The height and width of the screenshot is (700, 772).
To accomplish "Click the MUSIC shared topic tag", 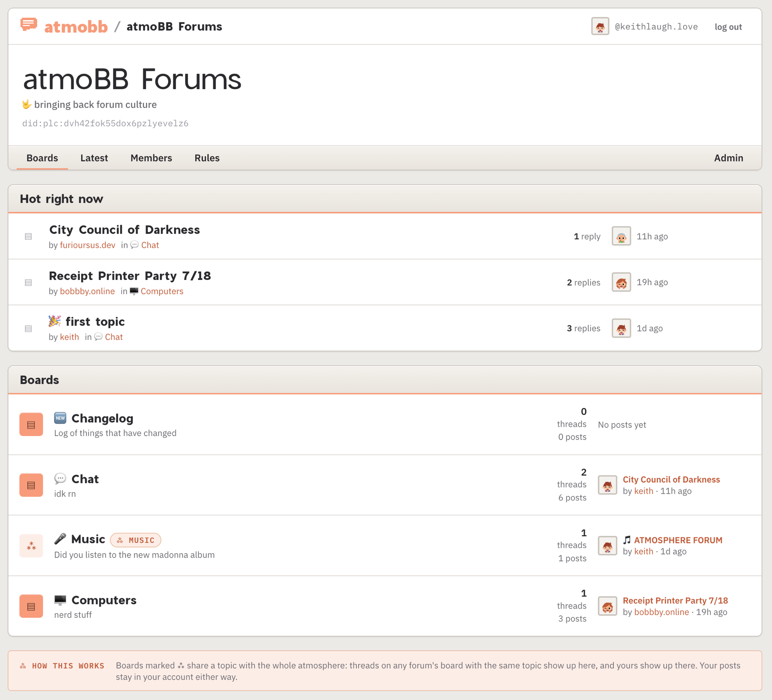I will [x=135, y=540].
